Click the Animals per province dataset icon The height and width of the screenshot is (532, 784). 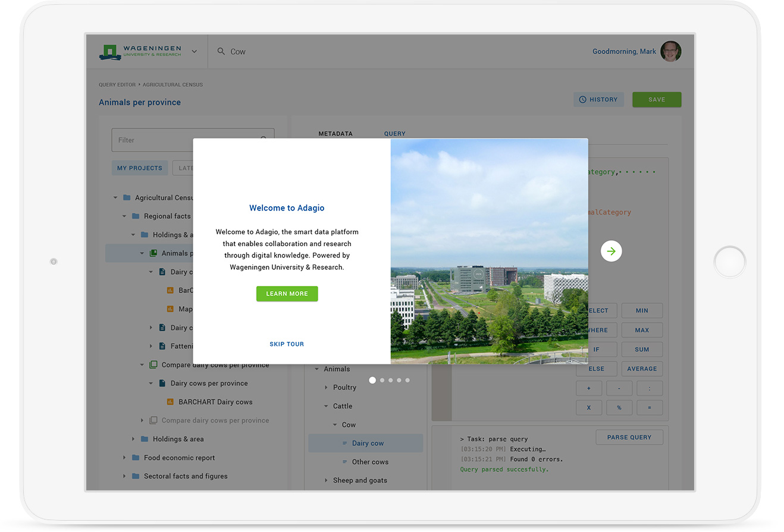[x=153, y=253]
